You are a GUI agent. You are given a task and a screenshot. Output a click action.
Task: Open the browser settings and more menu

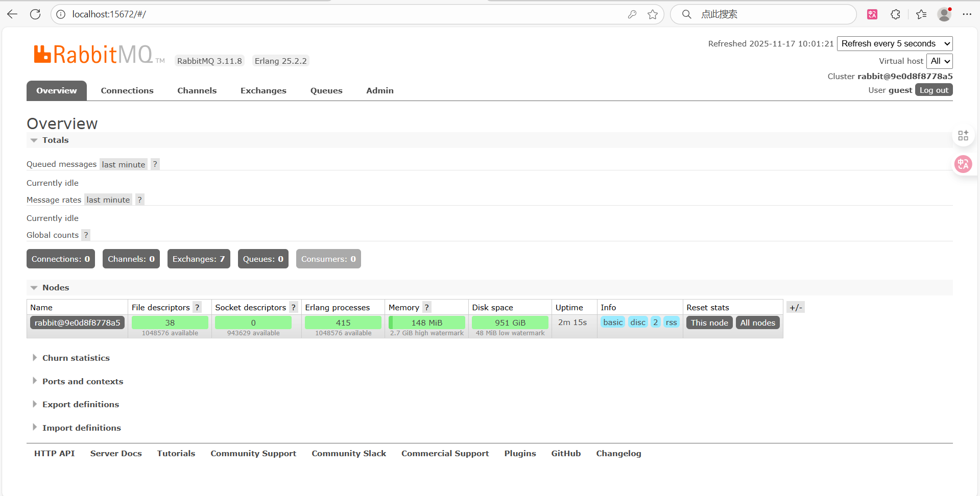[x=967, y=14]
